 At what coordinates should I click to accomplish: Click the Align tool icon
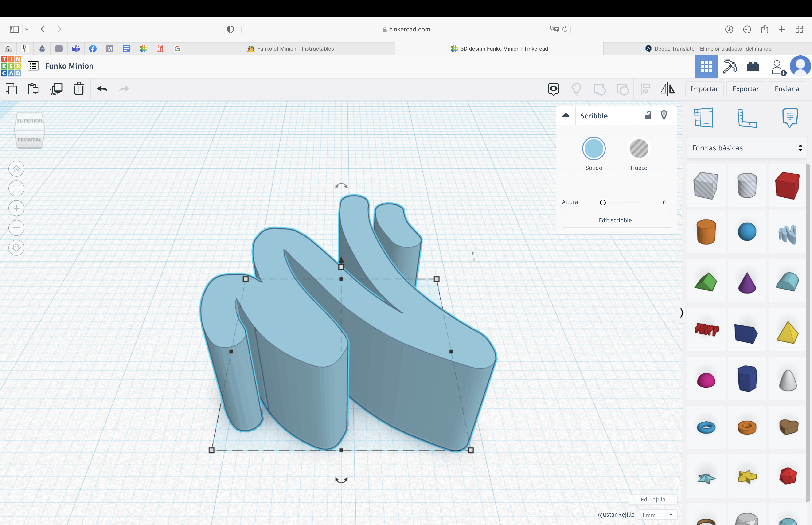645,89
